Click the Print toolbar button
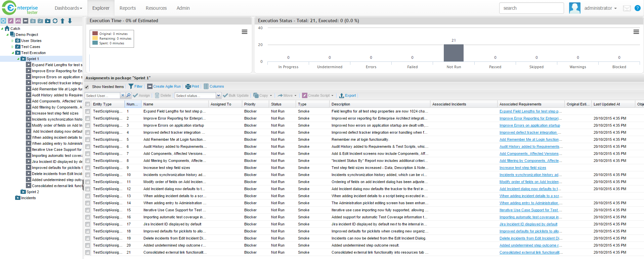 [192, 86]
